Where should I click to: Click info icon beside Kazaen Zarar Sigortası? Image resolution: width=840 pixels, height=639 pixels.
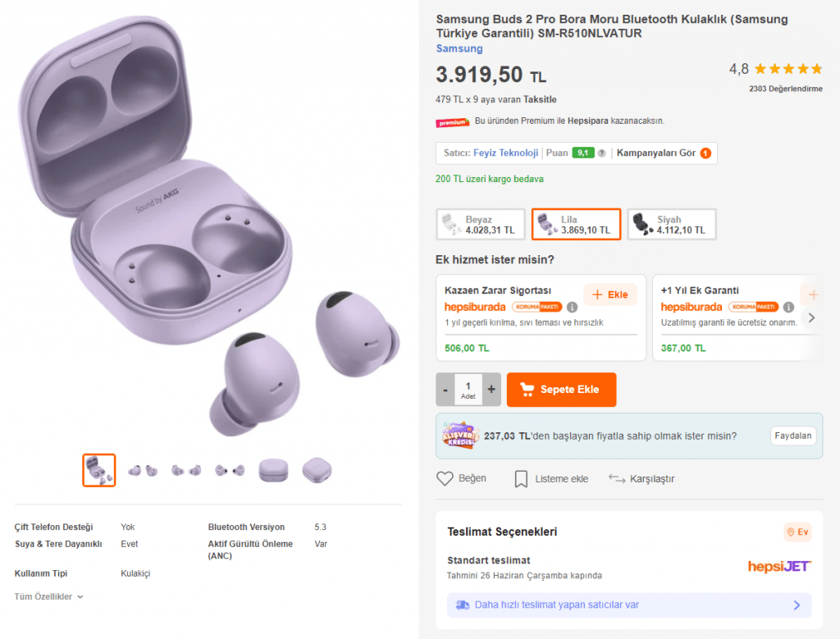pos(572,307)
